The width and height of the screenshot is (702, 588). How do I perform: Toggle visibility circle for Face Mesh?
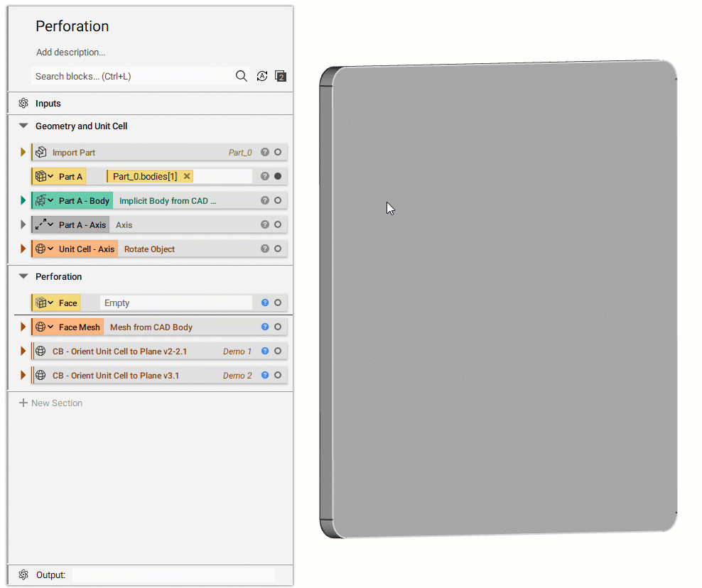tap(278, 327)
